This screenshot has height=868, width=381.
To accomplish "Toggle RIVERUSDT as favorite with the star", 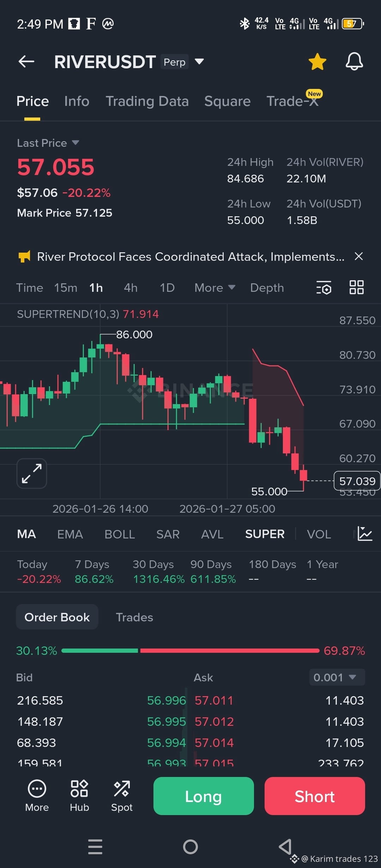I will click(317, 61).
